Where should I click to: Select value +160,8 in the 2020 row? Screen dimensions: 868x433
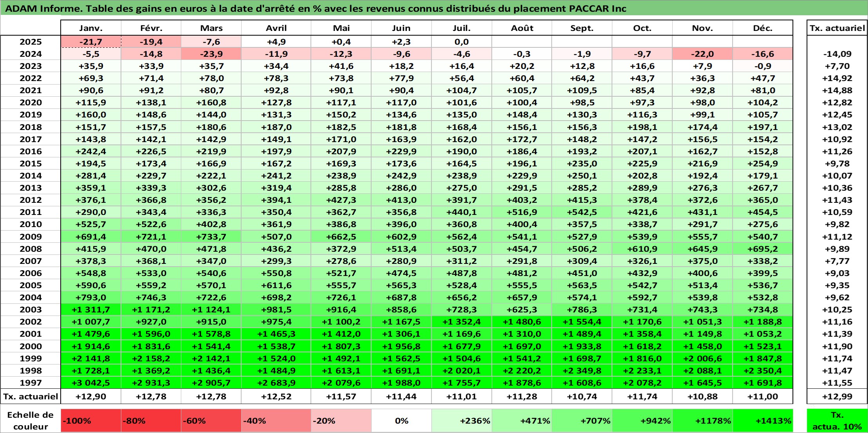click(211, 103)
